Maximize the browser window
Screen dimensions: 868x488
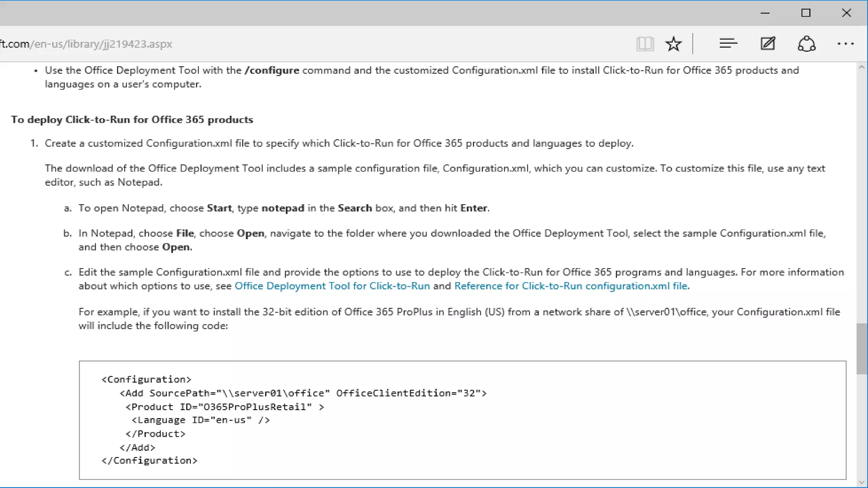(806, 13)
